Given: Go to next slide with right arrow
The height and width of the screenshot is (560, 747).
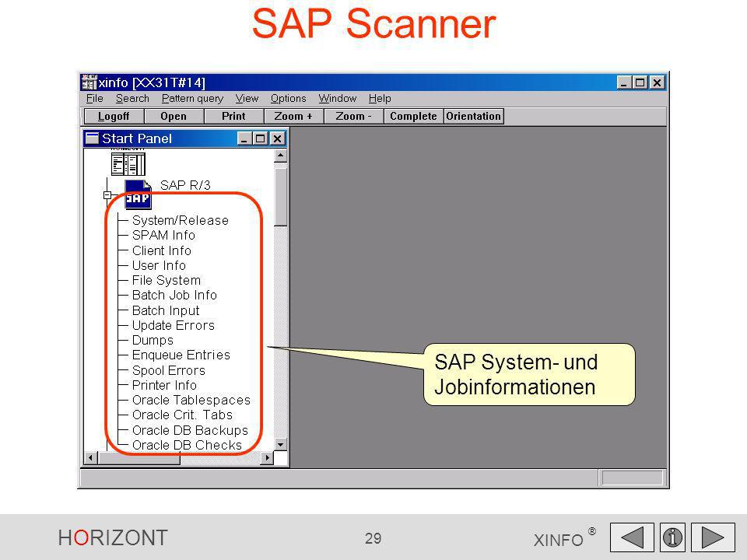Looking at the screenshot, I should (x=713, y=537).
